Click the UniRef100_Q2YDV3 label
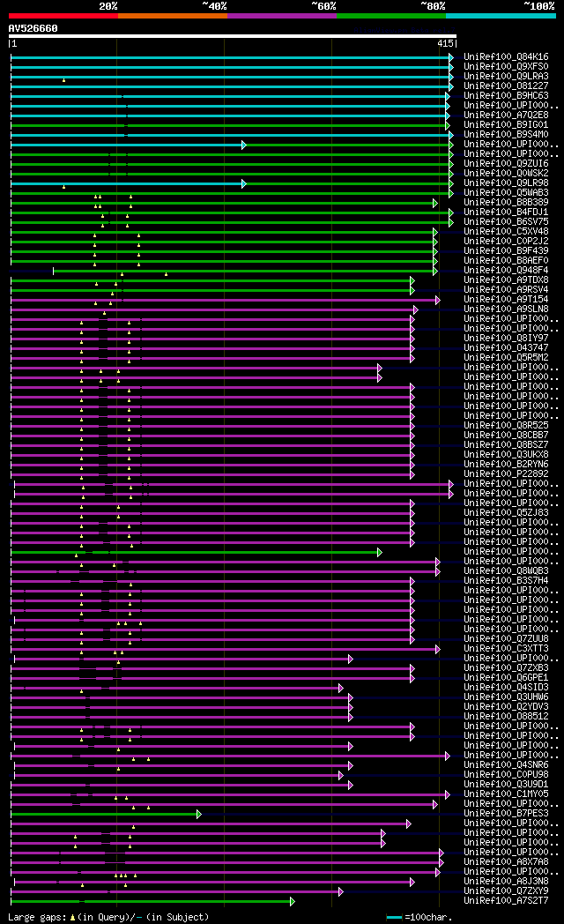Image resolution: width=564 pixels, height=924 pixels. 506,707
